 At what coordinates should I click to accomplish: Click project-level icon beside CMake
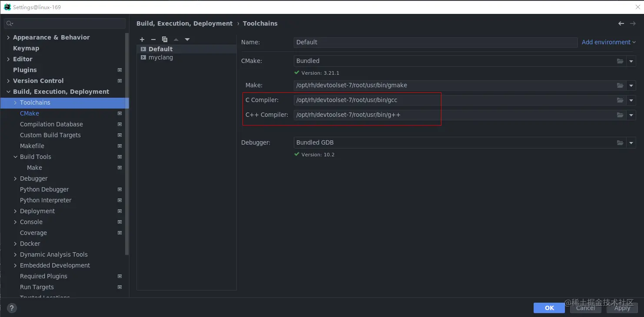pos(120,113)
